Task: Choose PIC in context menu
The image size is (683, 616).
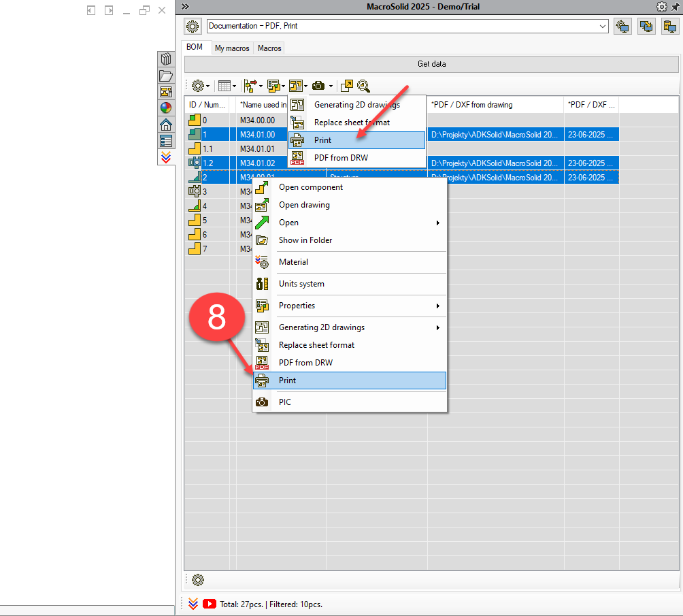Action: point(350,402)
